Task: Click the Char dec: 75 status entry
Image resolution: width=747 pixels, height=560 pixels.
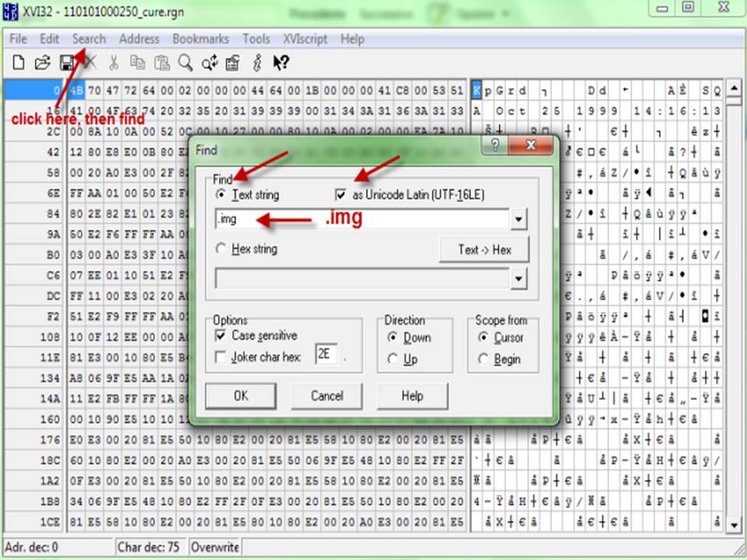Action: click(148, 547)
